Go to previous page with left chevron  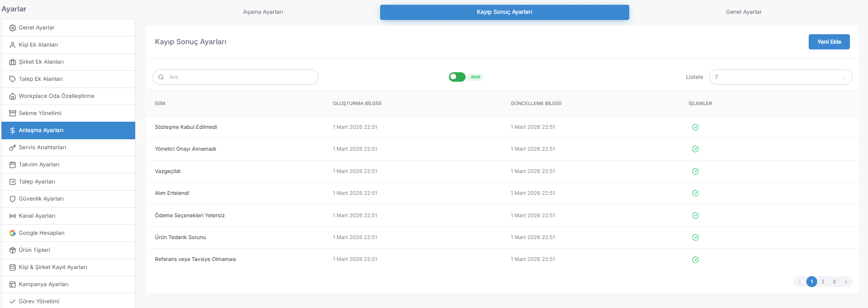pyautogui.click(x=800, y=282)
